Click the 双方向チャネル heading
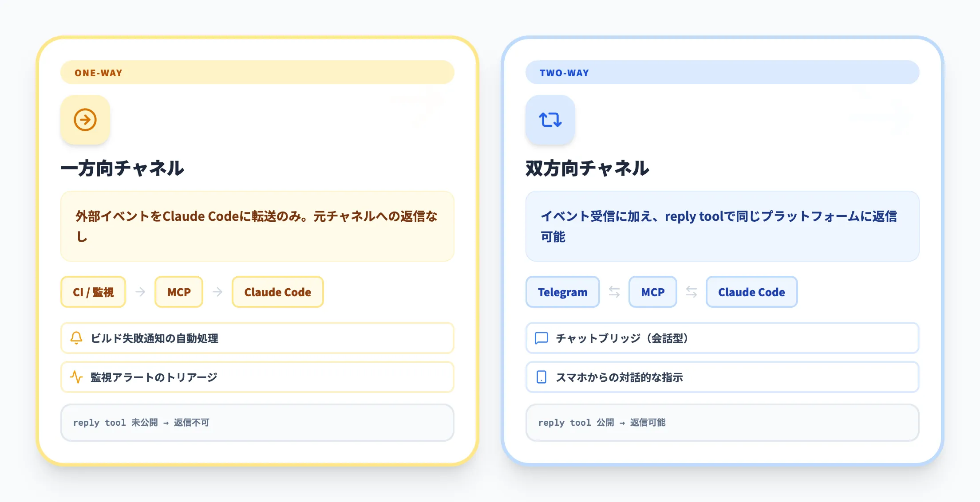Image resolution: width=980 pixels, height=502 pixels. point(587,169)
